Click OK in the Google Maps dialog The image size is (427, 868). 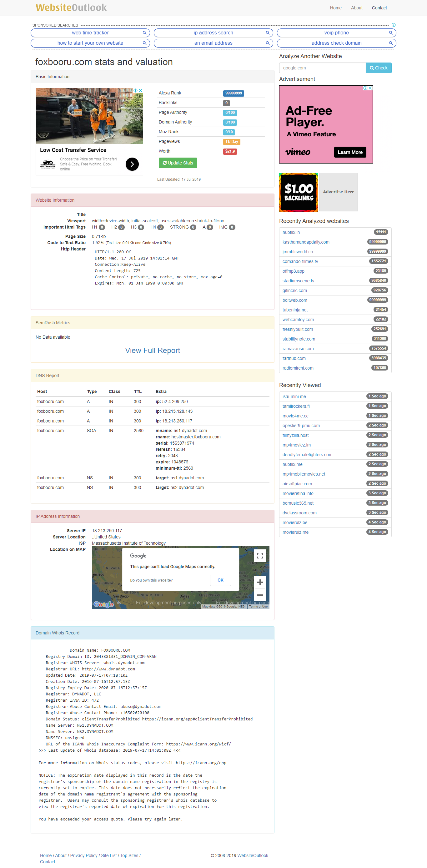(x=220, y=580)
